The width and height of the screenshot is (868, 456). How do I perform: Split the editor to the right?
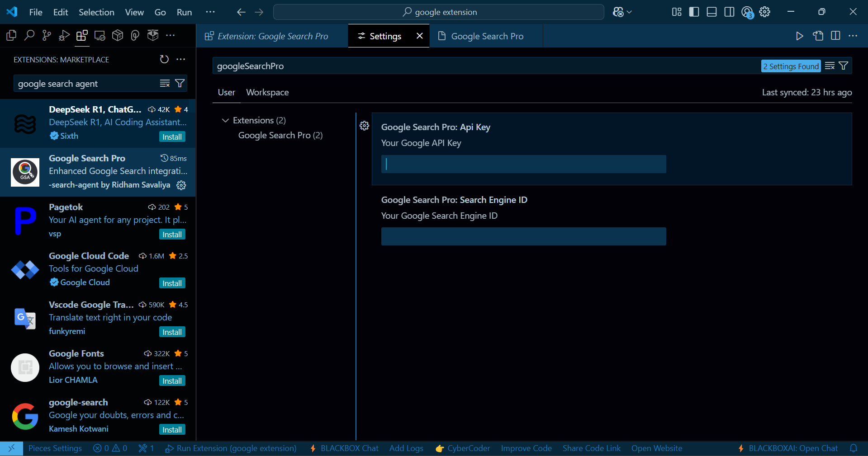[x=835, y=36]
